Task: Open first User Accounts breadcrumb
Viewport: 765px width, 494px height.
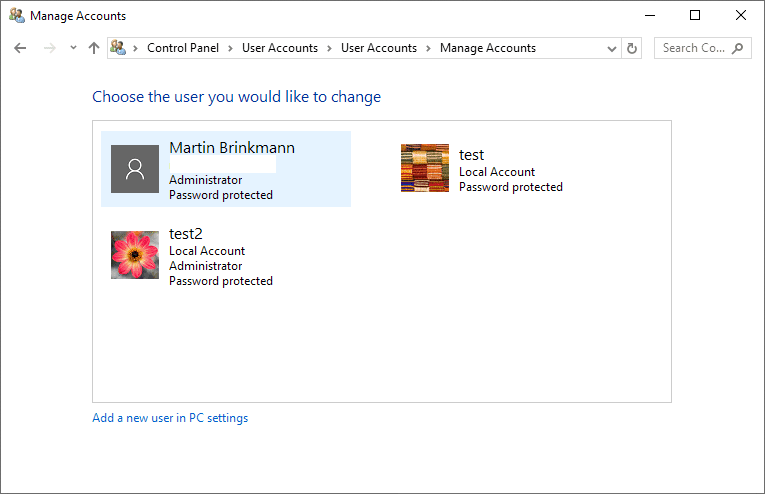Action: pos(280,48)
